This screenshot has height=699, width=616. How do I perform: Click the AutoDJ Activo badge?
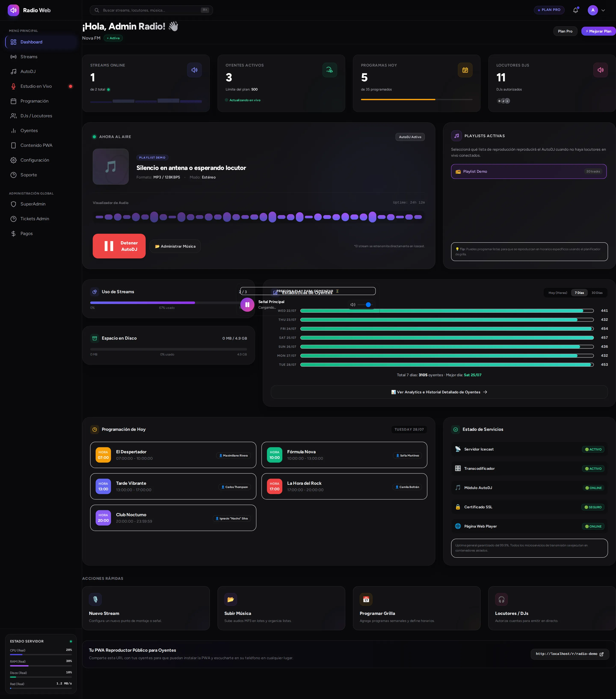click(410, 137)
